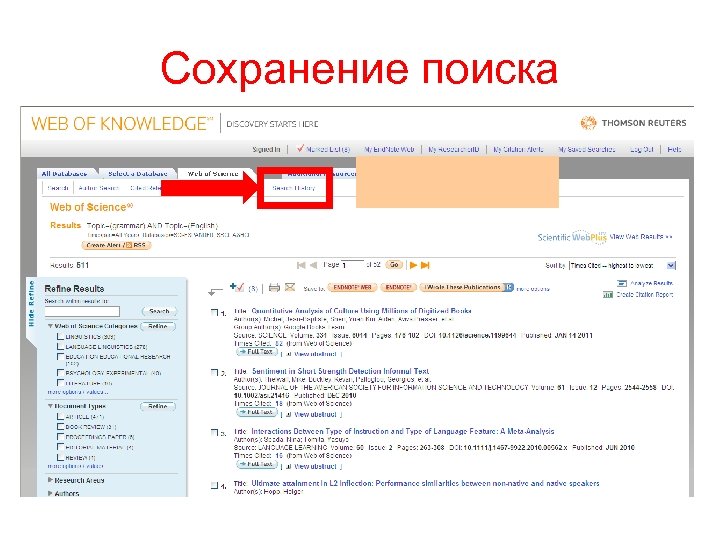Click Search button in Refine Results
This screenshot has height=540, width=720.
(x=159, y=311)
